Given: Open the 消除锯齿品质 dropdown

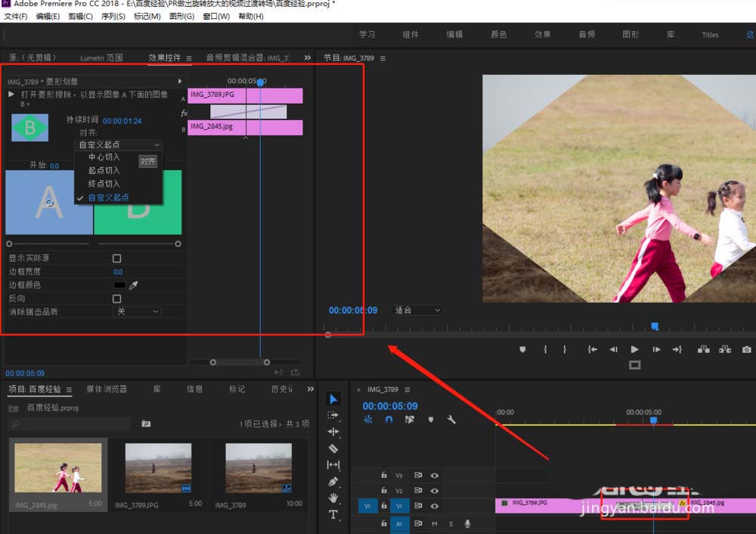Looking at the screenshot, I should pyautogui.click(x=137, y=312).
